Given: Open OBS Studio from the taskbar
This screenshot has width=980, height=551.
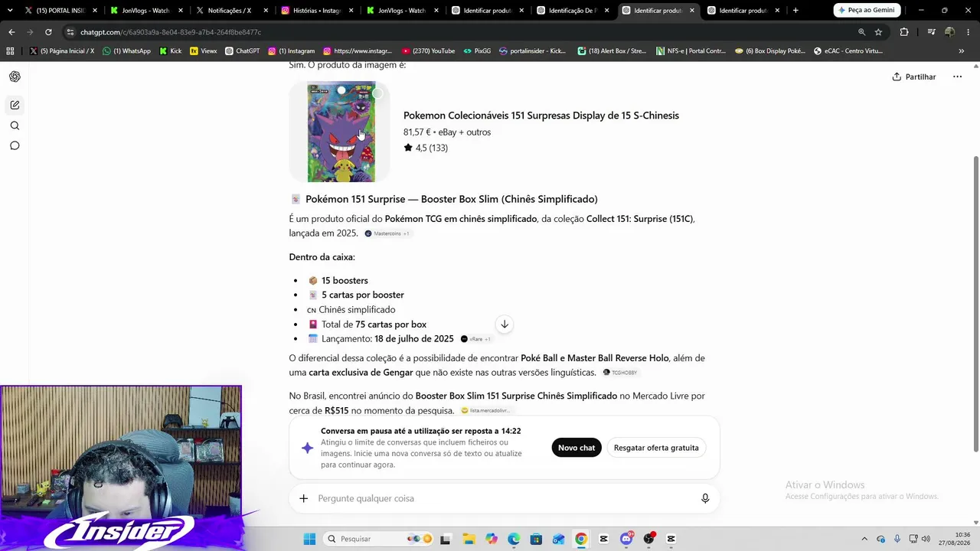Looking at the screenshot, I should (649, 539).
